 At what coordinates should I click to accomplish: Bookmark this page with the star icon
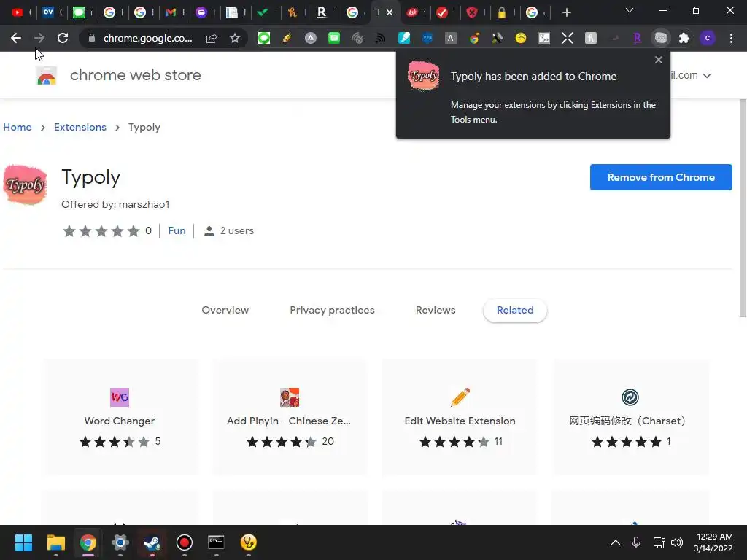tap(234, 38)
